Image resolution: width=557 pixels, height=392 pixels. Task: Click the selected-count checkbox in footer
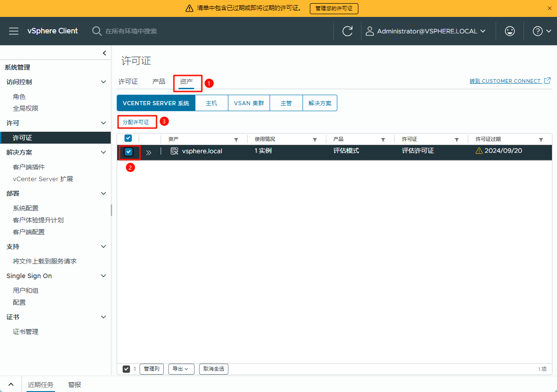pos(126,369)
